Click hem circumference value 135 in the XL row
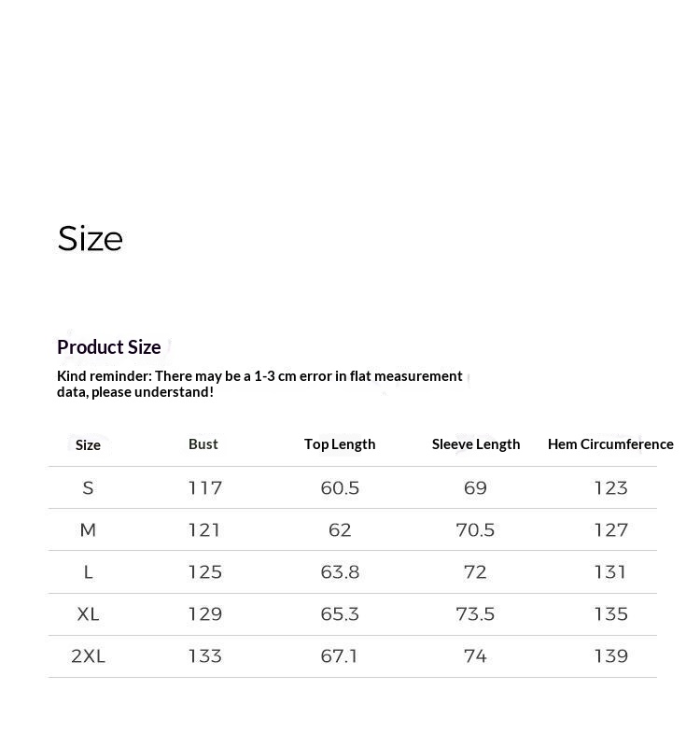Viewport: 700px width, 746px height. pos(610,614)
